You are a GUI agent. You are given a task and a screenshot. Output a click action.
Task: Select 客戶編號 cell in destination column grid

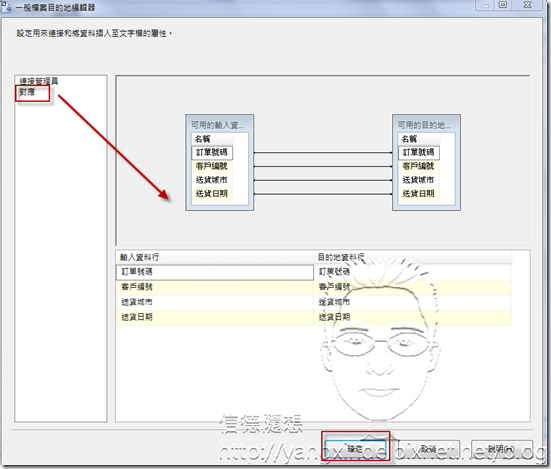[413, 287]
